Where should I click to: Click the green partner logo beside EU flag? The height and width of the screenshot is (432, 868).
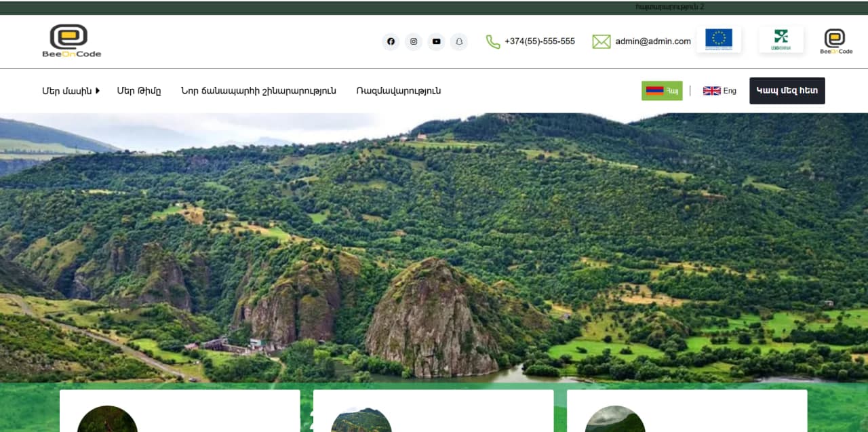coord(781,39)
